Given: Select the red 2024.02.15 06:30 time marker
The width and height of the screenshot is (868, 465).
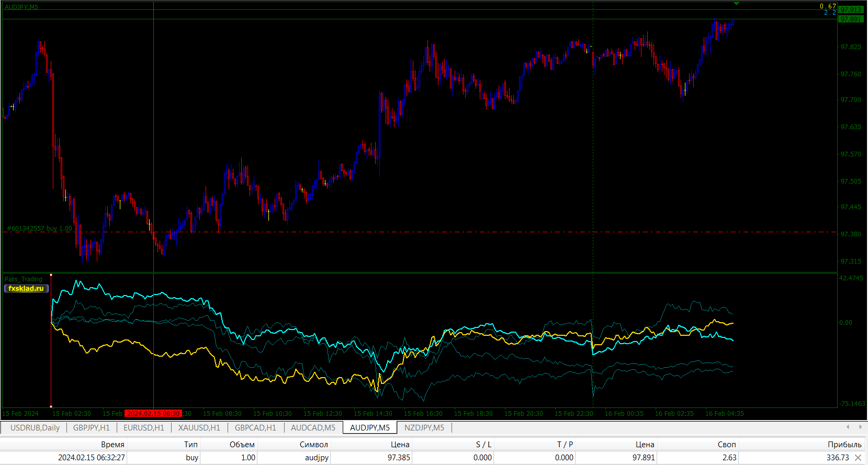Looking at the screenshot, I should pyautogui.click(x=153, y=414).
